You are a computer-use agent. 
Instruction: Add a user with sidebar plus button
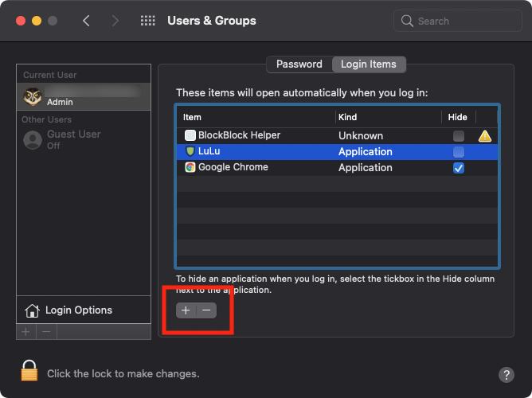point(26,332)
